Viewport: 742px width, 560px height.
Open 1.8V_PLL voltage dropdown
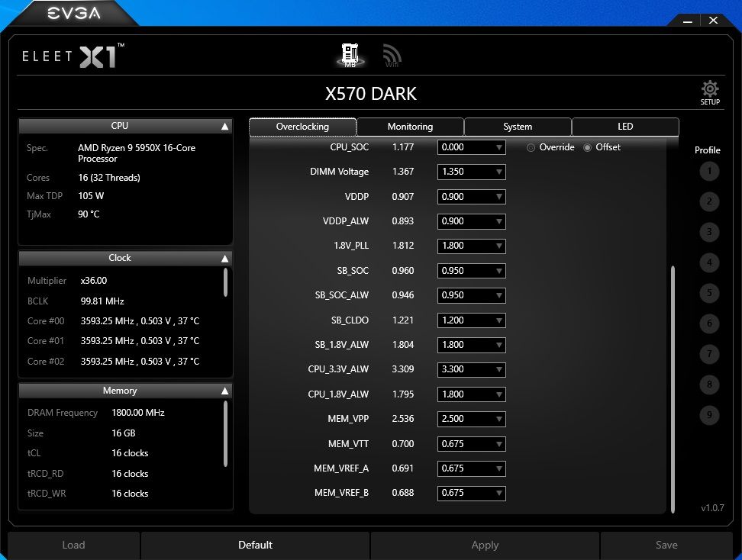point(471,246)
